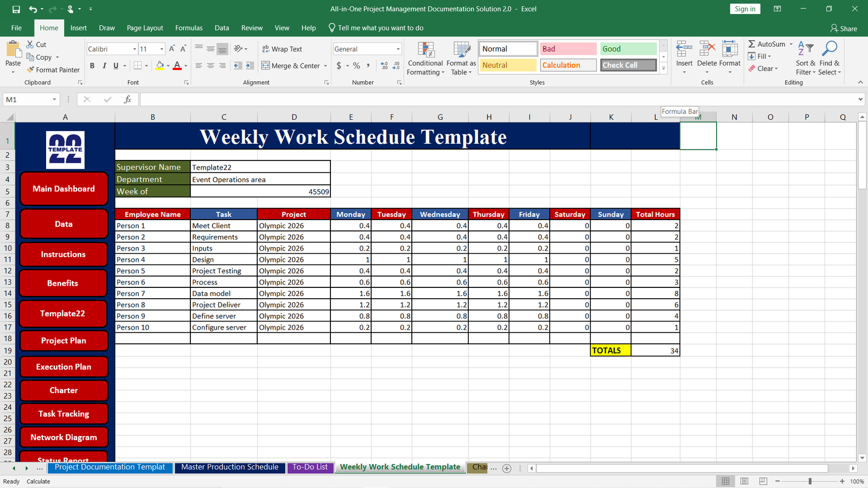This screenshot has height=488, width=868.
Task: Toggle align text left
Action: 199,66
